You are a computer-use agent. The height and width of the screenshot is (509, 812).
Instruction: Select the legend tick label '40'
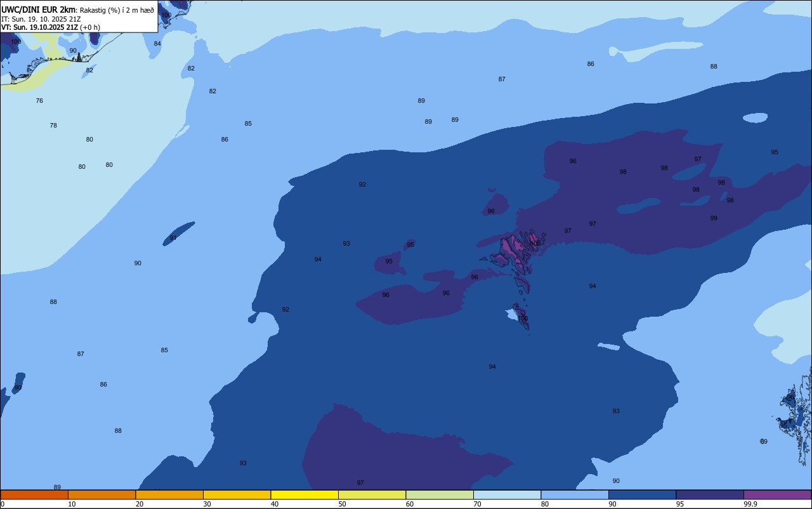pos(275,504)
